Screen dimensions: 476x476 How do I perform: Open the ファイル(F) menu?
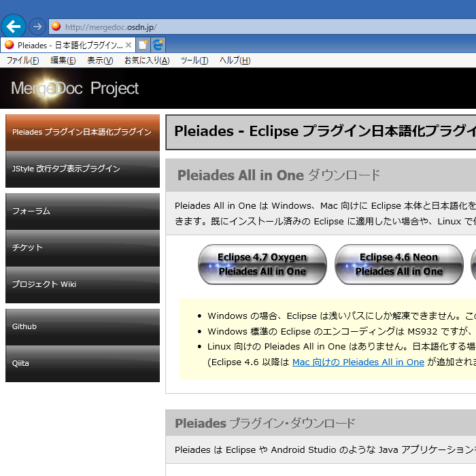click(x=22, y=61)
